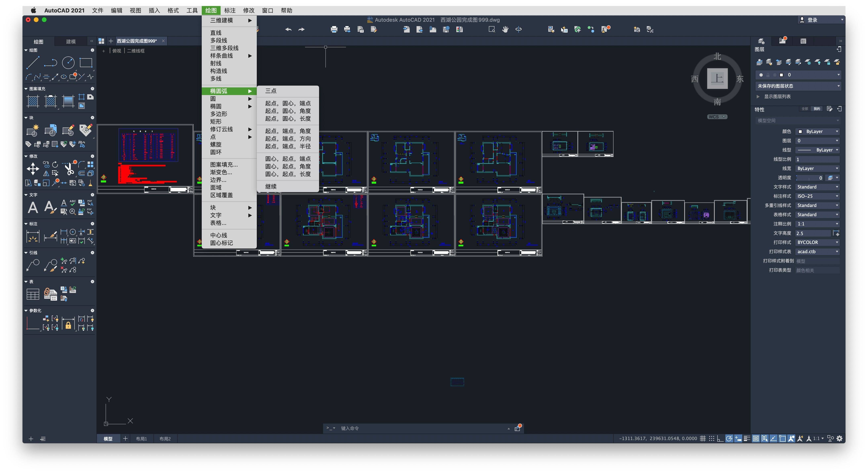The image size is (868, 473).
Task: Select the Move tool in modify panel
Action: click(33, 169)
